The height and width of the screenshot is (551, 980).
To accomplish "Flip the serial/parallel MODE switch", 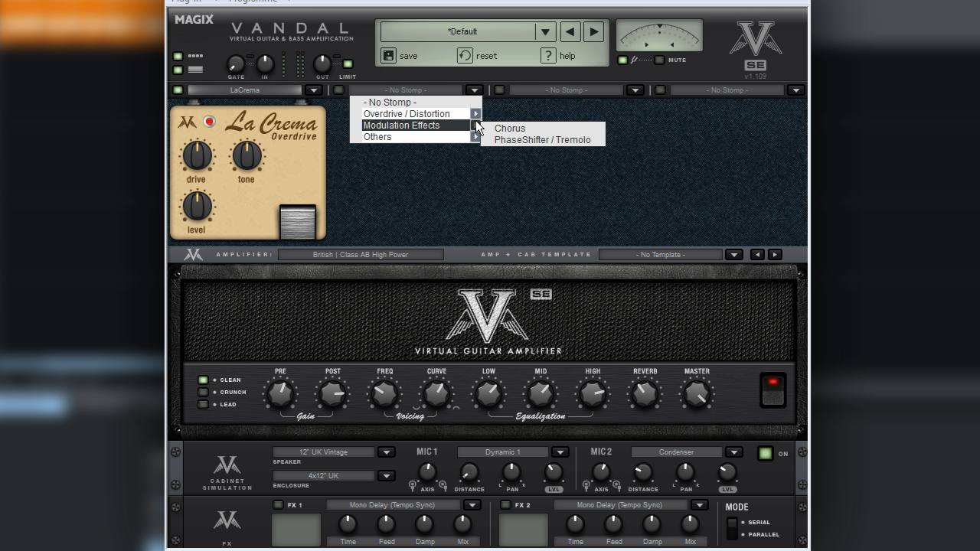I will click(732, 528).
